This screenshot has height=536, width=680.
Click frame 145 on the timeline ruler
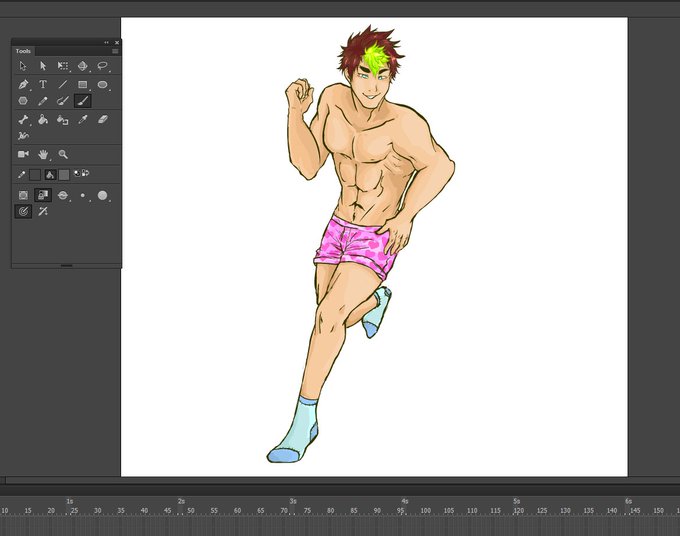pyautogui.click(x=635, y=511)
